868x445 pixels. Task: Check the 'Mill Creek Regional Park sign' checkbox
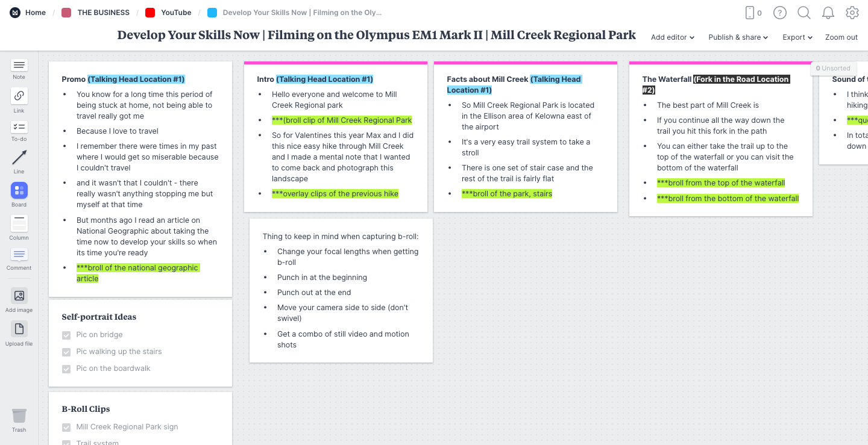66,427
